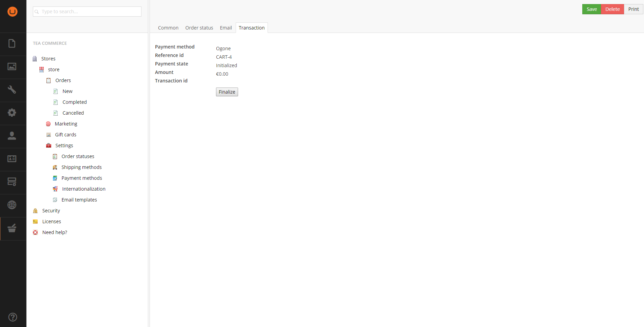This screenshot has height=327, width=644.
Task: Click the Licenses card icon
Action: (x=35, y=222)
